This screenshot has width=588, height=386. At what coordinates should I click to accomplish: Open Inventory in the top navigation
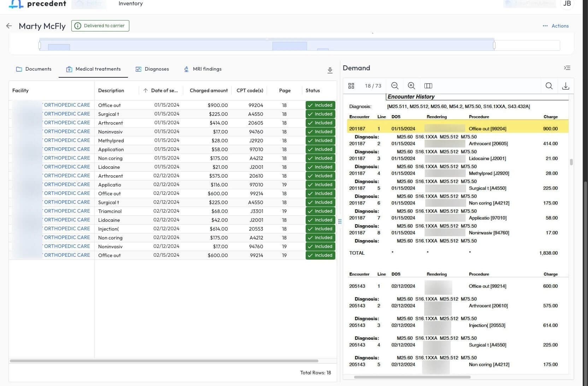(x=130, y=4)
